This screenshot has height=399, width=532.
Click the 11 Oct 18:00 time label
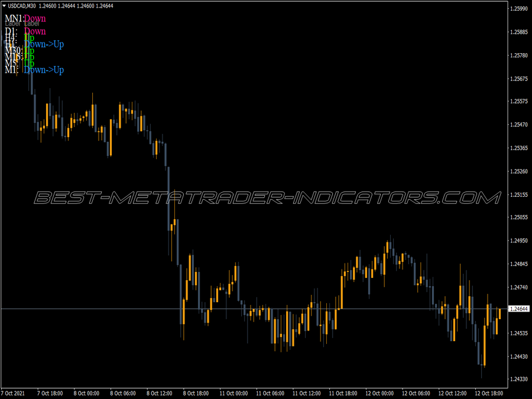tap(343, 394)
